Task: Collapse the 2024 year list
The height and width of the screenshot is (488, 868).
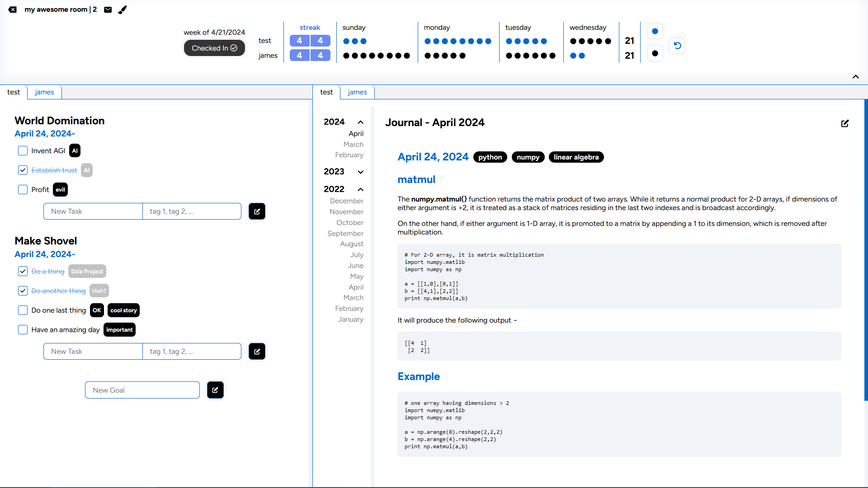Action: click(360, 122)
